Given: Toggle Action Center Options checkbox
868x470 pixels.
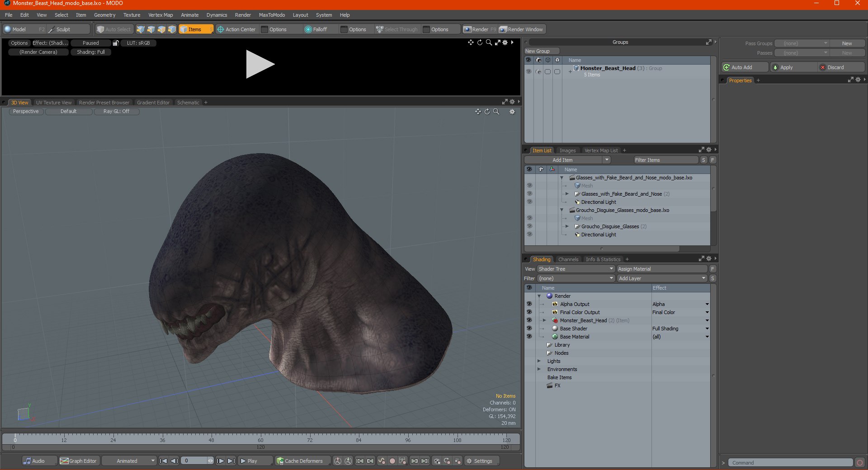Looking at the screenshot, I should [265, 29].
